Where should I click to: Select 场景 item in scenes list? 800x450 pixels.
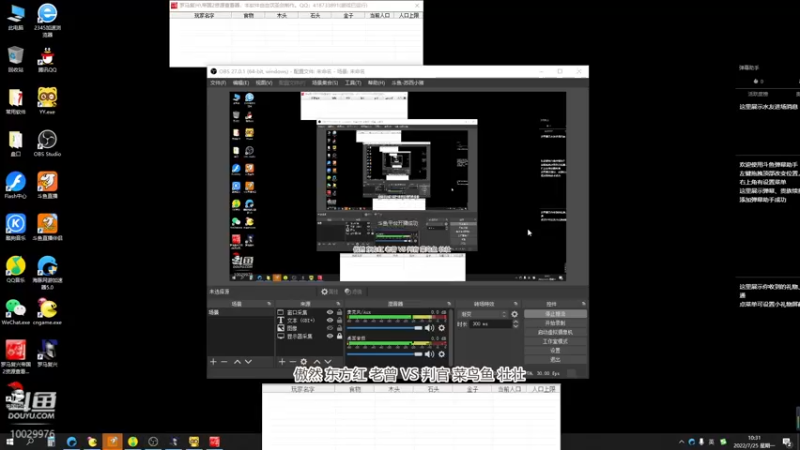[x=240, y=312]
